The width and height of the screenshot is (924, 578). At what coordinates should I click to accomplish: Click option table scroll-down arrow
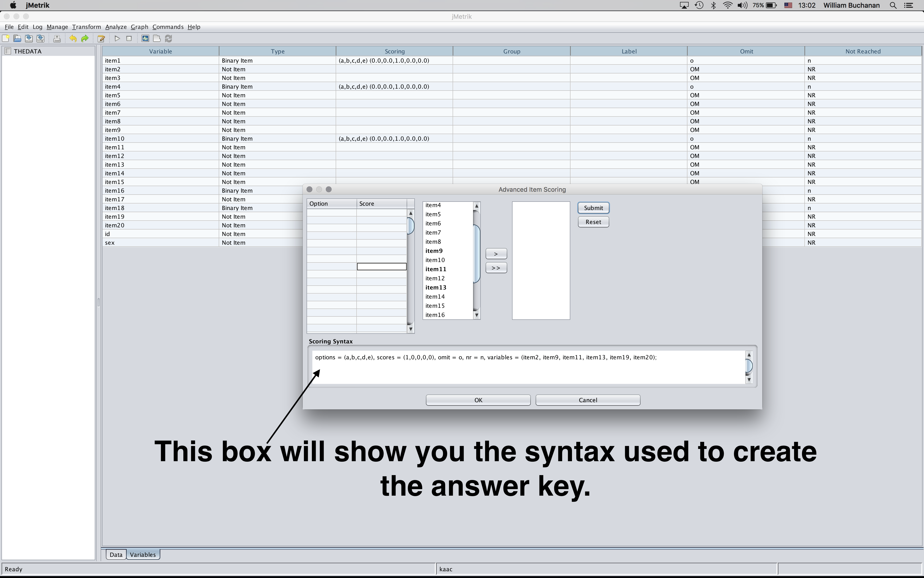(x=411, y=329)
